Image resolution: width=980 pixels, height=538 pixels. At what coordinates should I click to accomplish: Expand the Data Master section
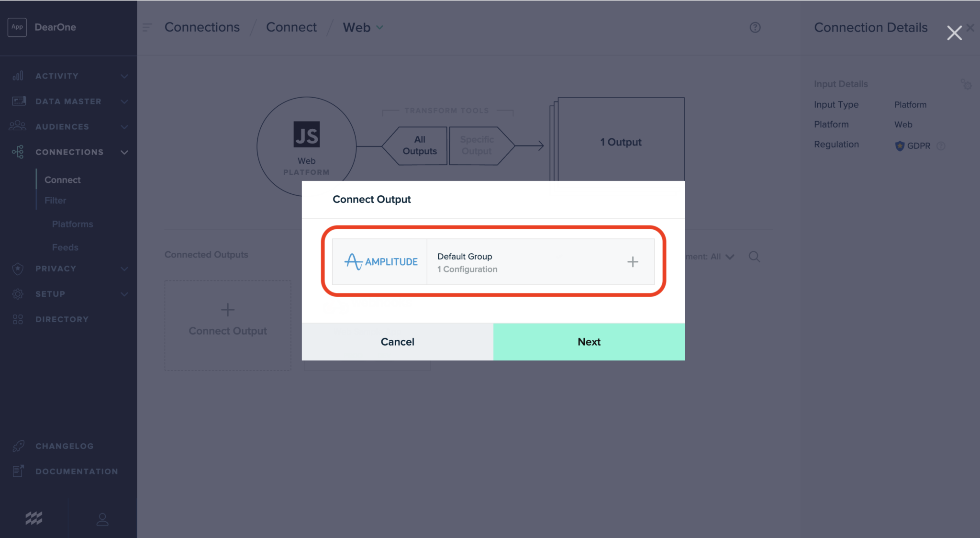tap(69, 101)
